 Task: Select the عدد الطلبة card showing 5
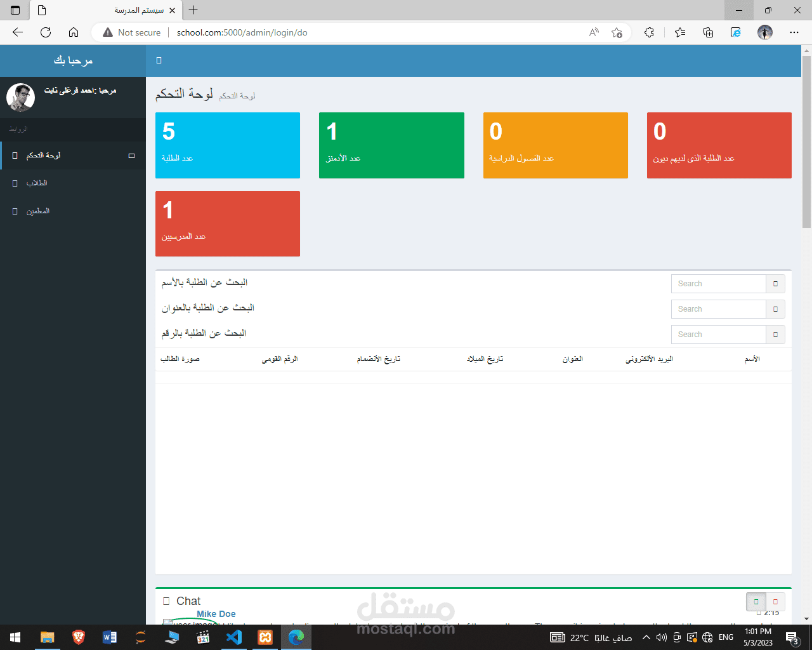[228, 145]
